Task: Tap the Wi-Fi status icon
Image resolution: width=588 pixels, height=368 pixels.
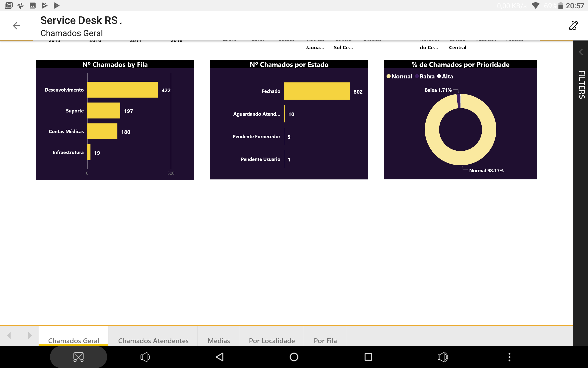Action: 536,5
